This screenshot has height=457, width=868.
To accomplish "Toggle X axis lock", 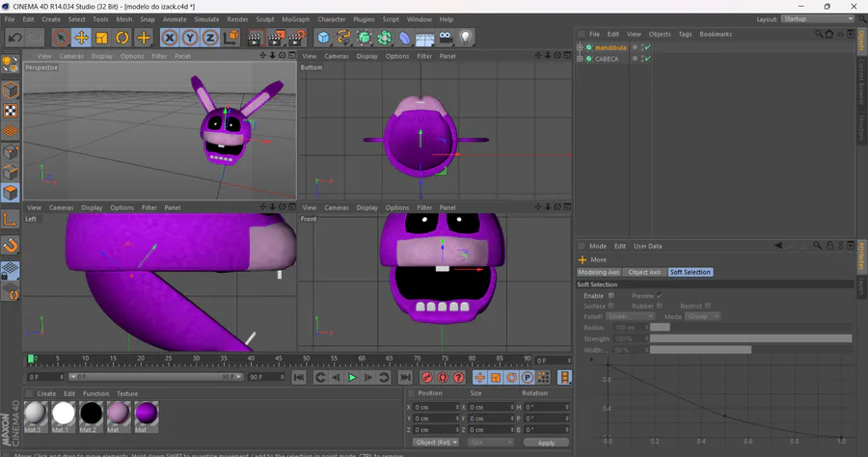I will pyautogui.click(x=170, y=38).
